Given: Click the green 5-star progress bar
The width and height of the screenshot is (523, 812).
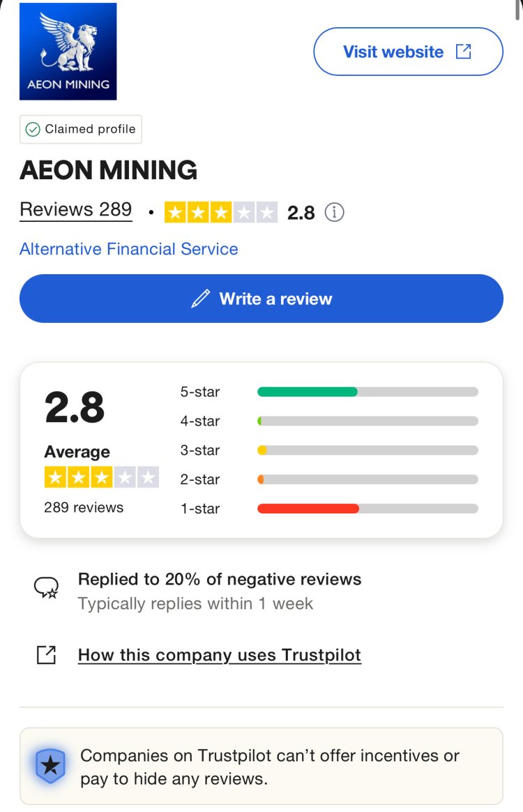Looking at the screenshot, I should click(307, 392).
